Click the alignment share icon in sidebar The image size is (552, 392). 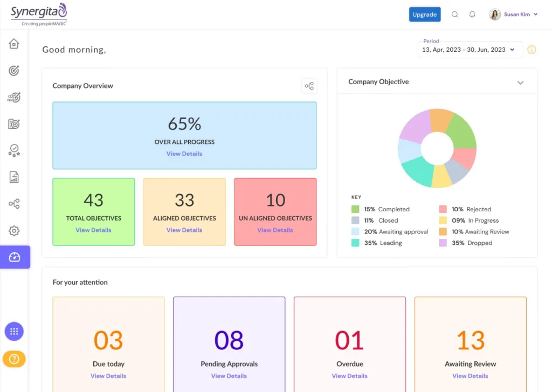coord(14,203)
